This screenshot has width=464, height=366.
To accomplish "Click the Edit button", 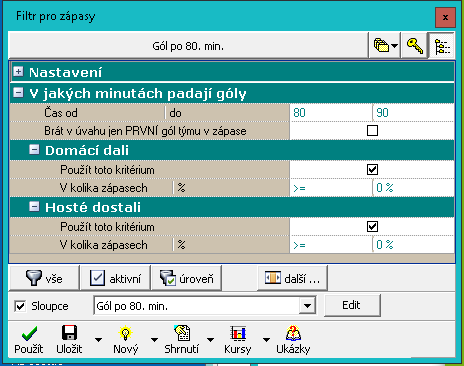I will tap(352, 305).
